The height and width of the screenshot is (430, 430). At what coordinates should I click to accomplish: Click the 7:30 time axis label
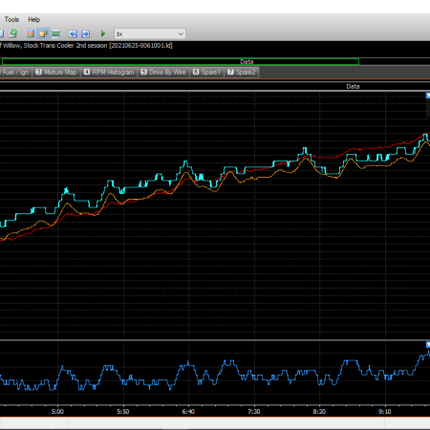coord(254,412)
